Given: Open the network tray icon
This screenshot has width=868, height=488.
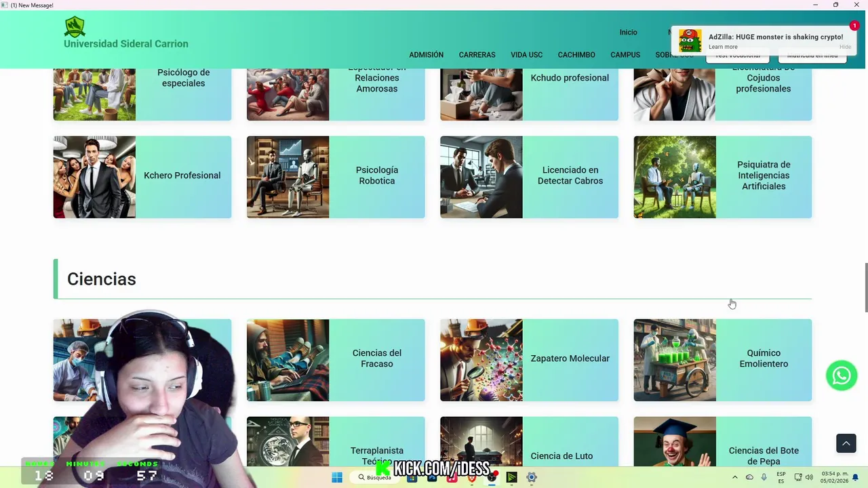Looking at the screenshot, I should point(798,477).
